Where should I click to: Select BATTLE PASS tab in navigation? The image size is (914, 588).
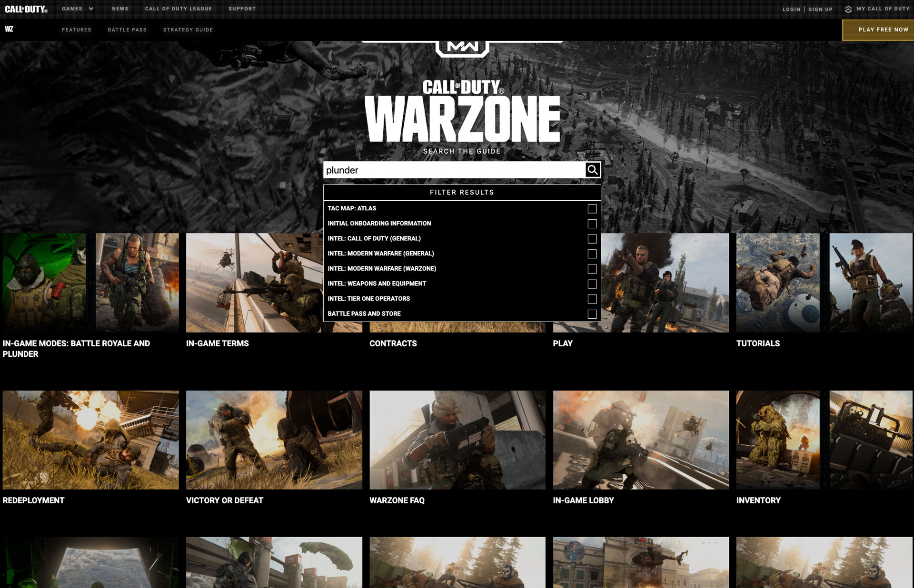(127, 29)
